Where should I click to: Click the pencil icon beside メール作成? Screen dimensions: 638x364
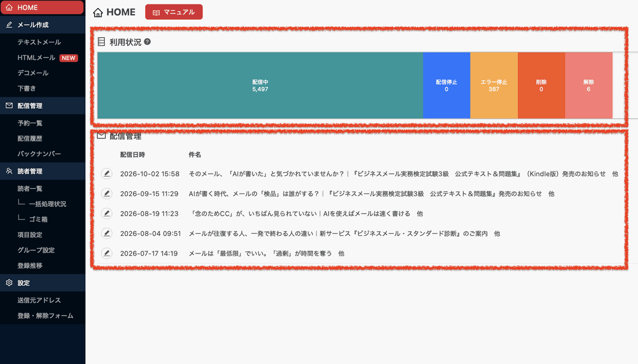click(x=9, y=25)
